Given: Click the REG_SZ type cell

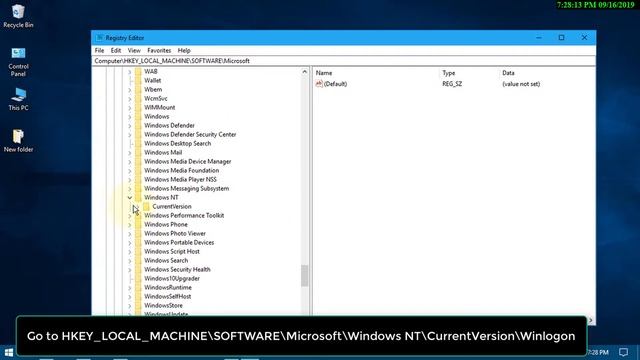Looking at the screenshot, I should [x=452, y=84].
